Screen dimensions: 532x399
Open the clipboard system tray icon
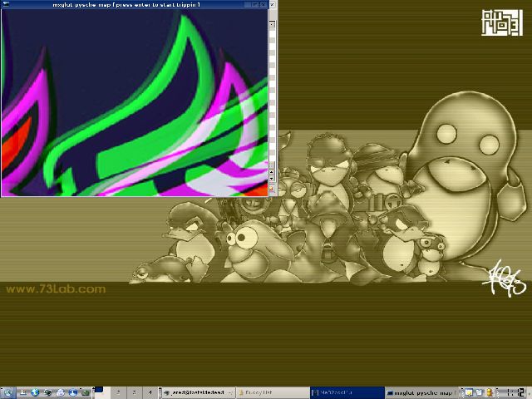(479, 392)
